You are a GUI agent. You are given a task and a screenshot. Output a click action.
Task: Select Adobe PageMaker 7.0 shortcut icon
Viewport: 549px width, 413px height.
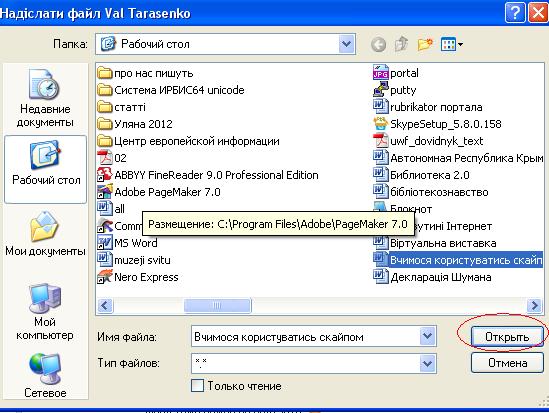(104, 192)
